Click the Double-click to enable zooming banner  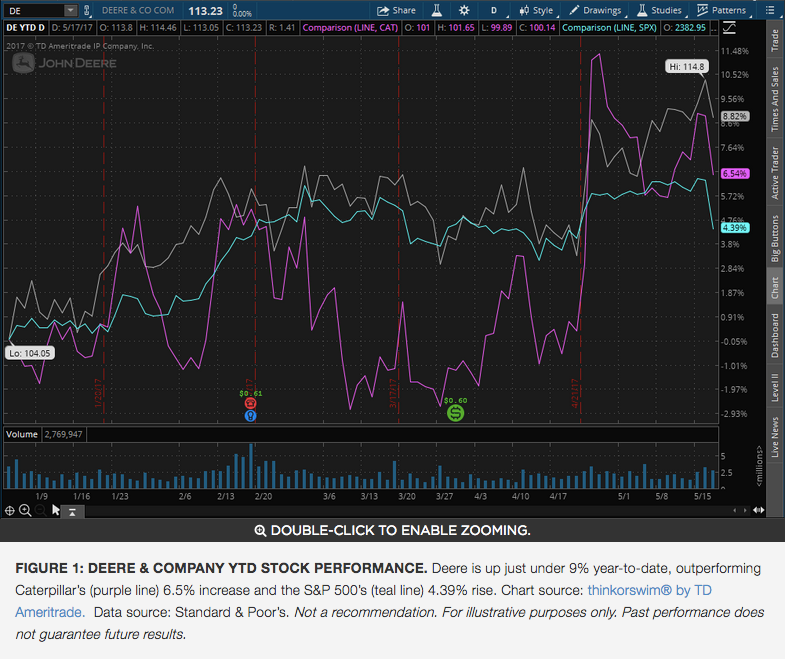(392, 530)
